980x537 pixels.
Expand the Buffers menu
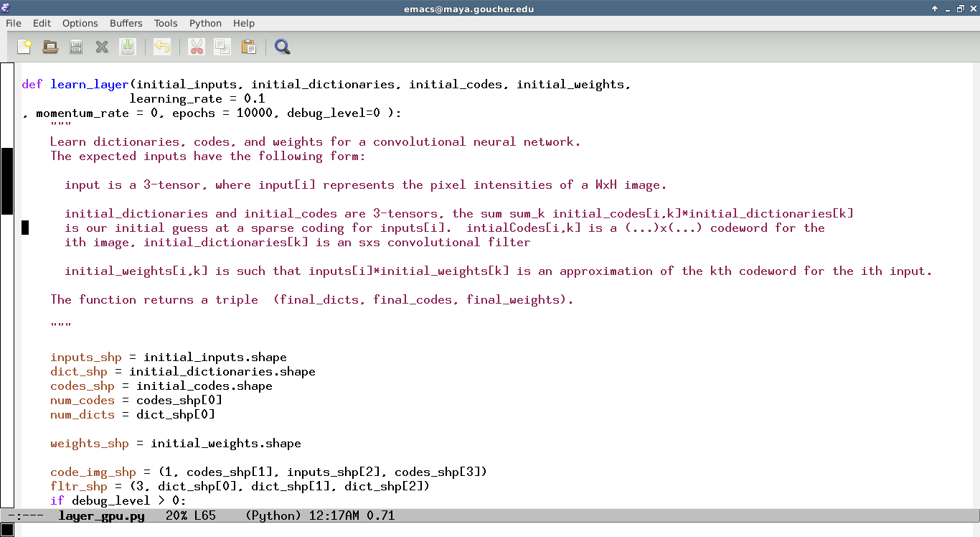pyautogui.click(x=126, y=23)
